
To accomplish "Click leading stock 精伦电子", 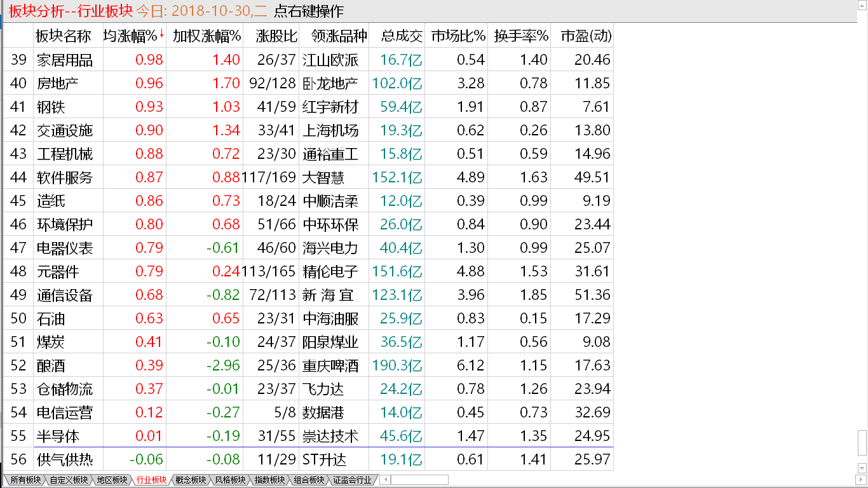I will [x=330, y=271].
